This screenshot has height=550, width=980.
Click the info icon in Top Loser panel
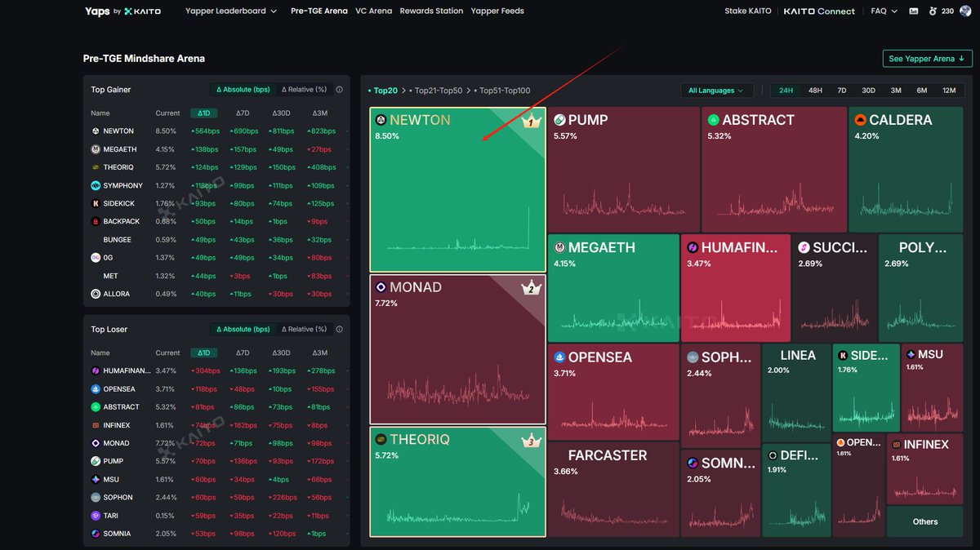tap(339, 329)
